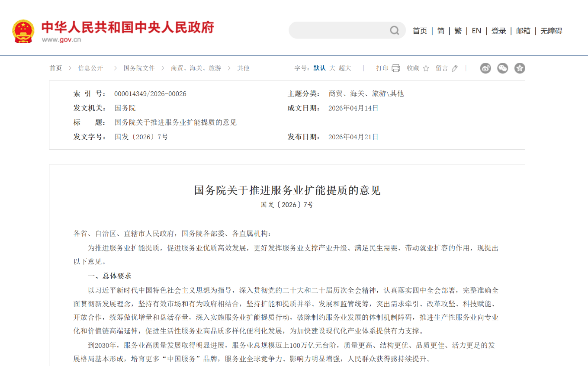The image size is (588, 366).
Task: Go to 信息公开 in the breadcrumb
Action: pos(90,68)
